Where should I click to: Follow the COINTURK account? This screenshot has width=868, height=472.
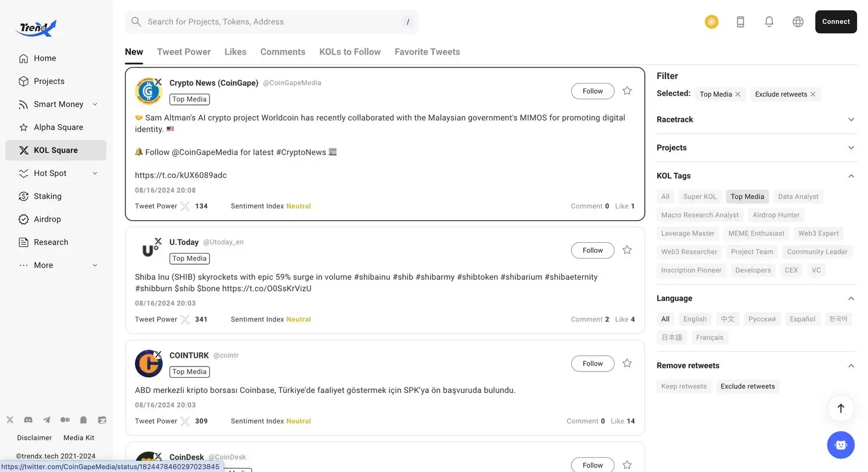click(592, 364)
